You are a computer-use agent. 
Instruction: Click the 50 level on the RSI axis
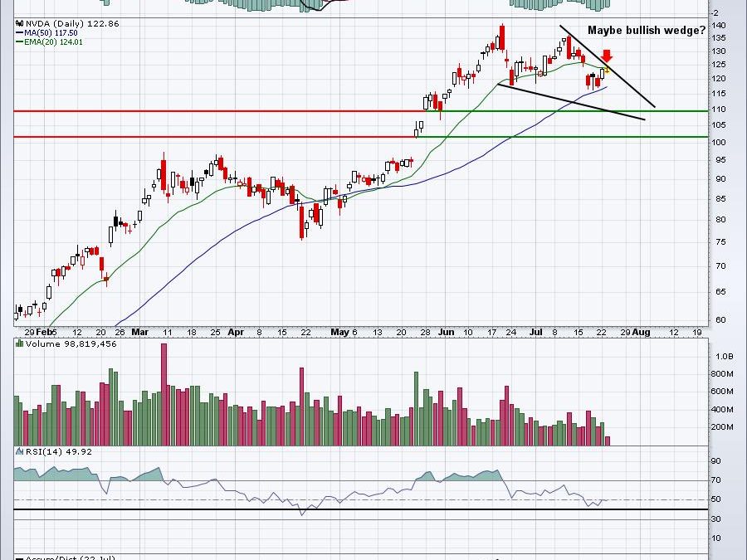(x=716, y=499)
